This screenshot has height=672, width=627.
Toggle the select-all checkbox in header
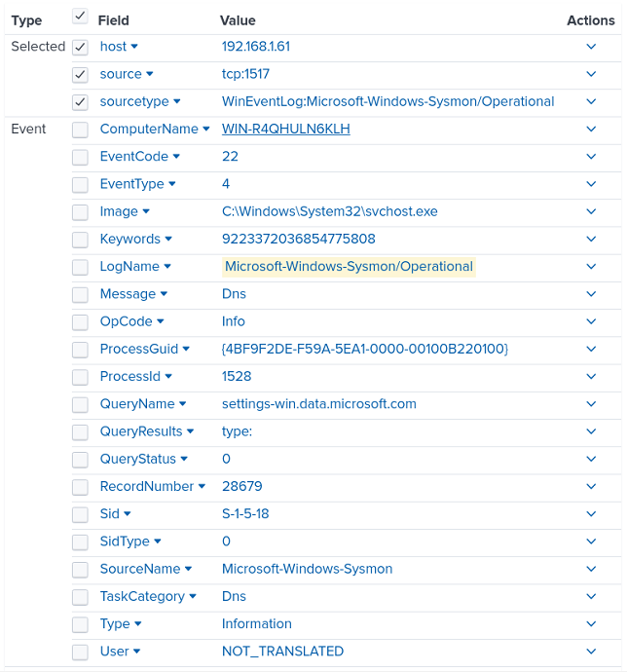click(x=80, y=17)
